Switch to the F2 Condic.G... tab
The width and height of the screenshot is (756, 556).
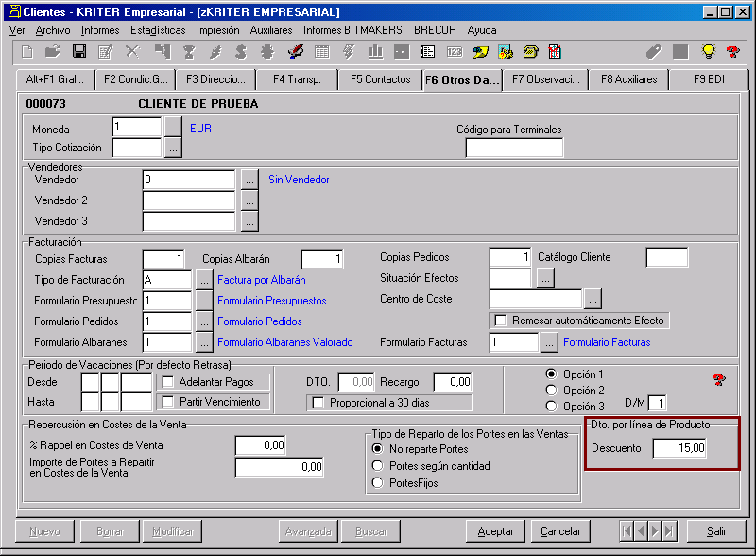[x=135, y=79]
